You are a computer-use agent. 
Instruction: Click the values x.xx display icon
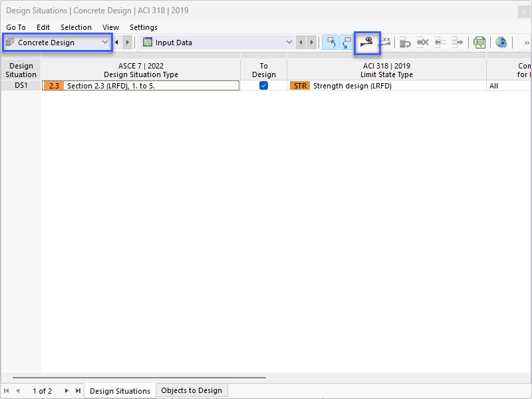pyautogui.click(x=385, y=43)
